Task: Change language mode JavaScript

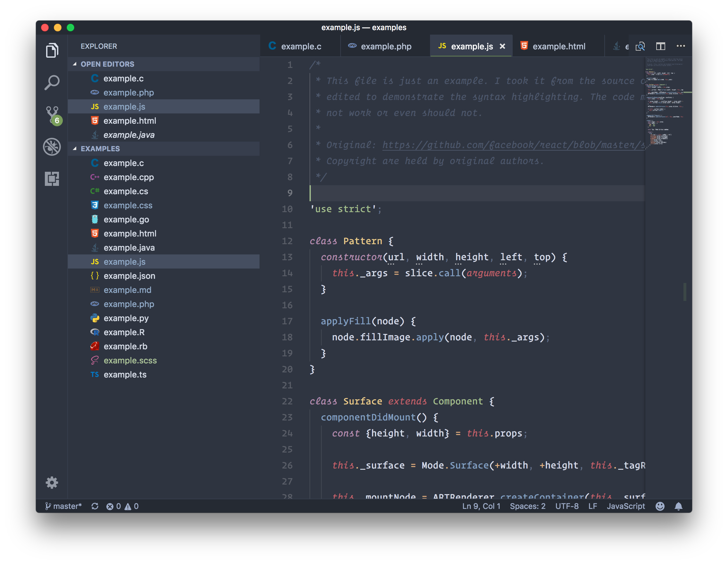Action: click(625, 506)
